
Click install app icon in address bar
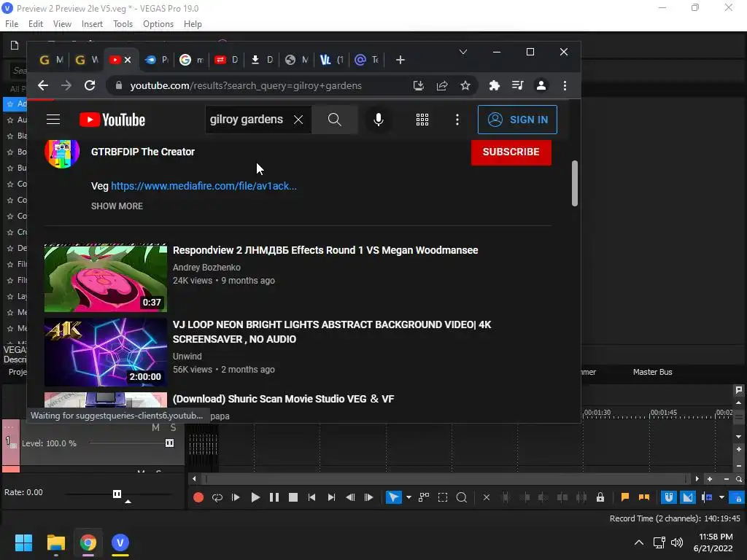[418, 86]
